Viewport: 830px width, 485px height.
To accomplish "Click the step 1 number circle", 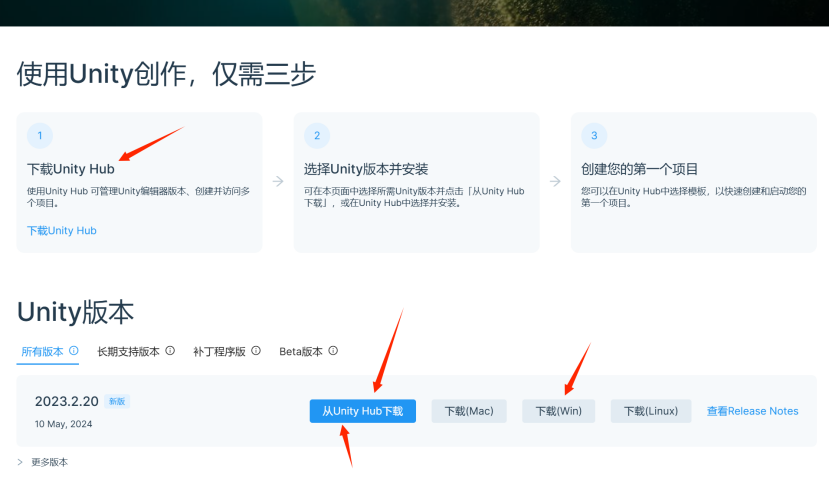I will coord(40,136).
